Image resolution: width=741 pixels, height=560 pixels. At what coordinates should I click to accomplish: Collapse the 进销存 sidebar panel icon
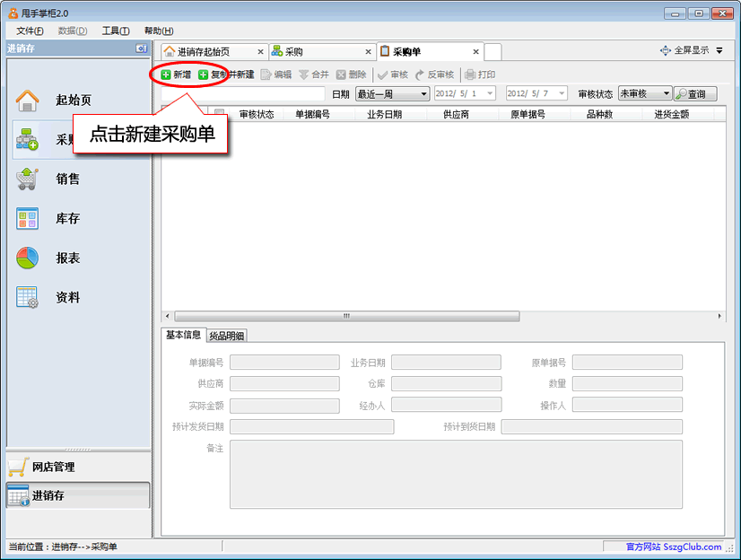pos(142,48)
